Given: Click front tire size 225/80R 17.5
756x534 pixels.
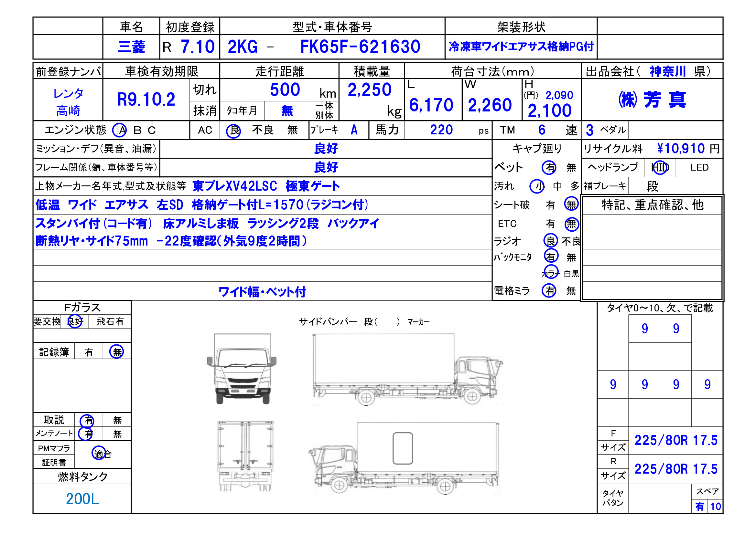Looking at the screenshot, I should coord(676,441).
